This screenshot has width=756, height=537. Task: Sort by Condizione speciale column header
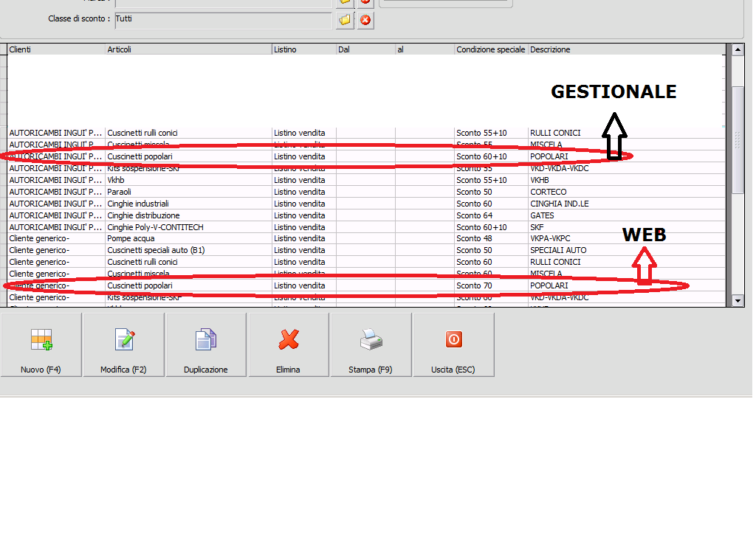coord(491,49)
